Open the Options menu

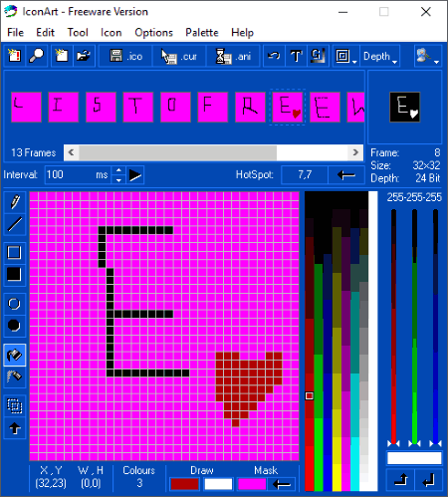point(153,33)
